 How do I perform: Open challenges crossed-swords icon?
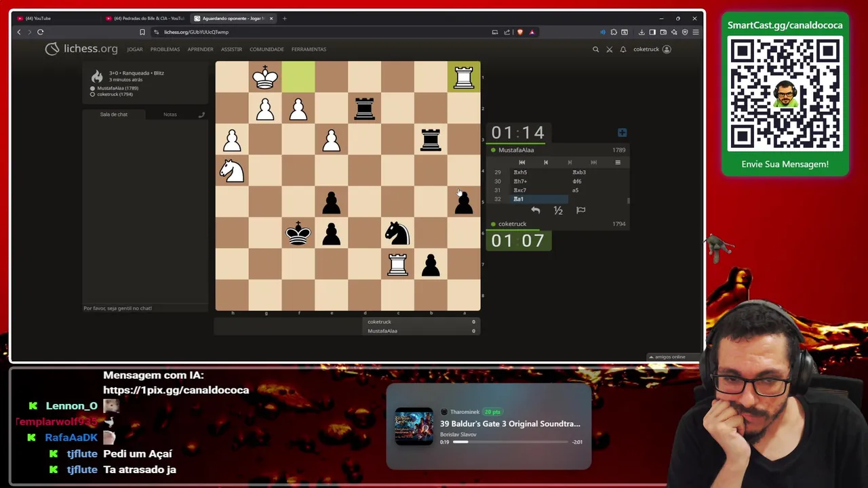(x=609, y=49)
